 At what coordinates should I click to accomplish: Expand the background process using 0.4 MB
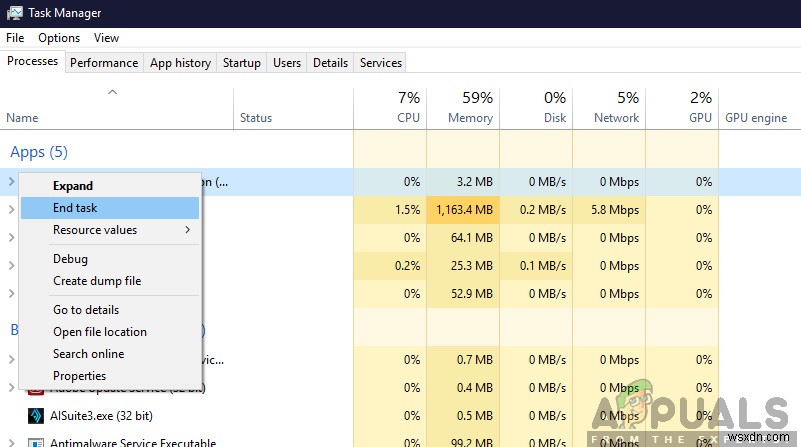click(x=11, y=388)
